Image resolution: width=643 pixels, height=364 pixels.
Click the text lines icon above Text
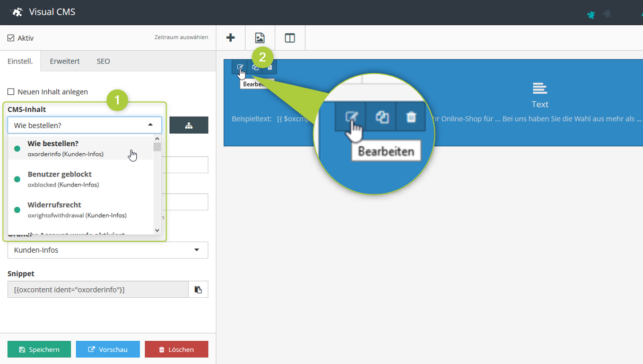540,88
